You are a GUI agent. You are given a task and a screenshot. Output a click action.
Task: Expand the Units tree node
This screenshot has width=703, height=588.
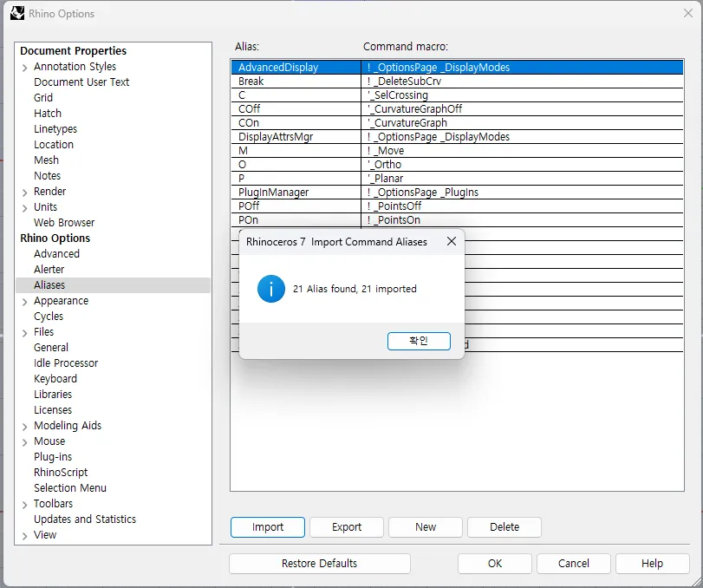[24, 208]
